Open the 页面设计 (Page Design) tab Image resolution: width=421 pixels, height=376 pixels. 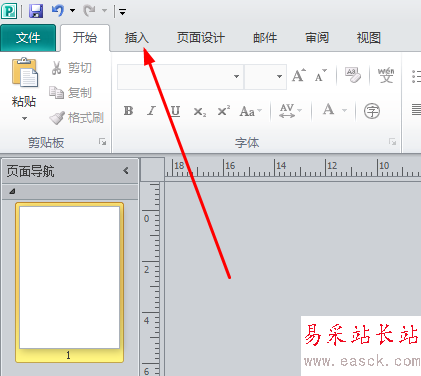coord(201,38)
